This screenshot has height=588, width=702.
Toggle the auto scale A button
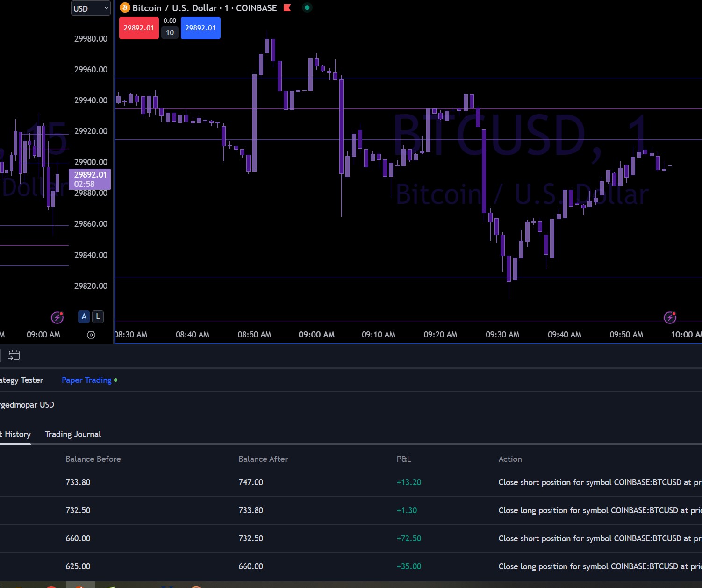click(84, 316)
